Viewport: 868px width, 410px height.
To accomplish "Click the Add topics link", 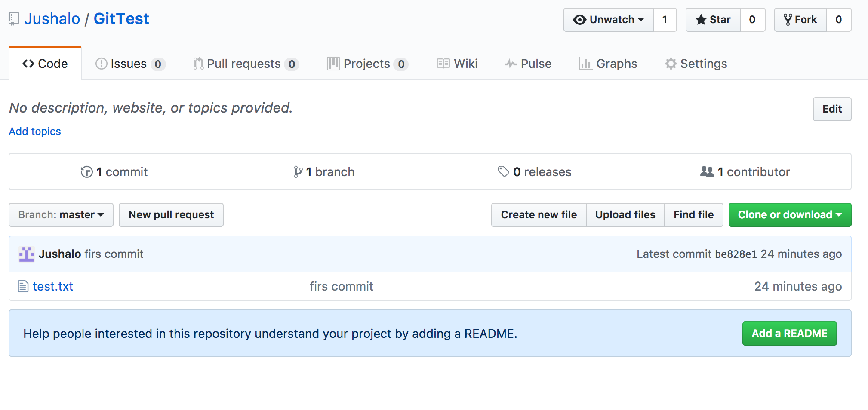I will tap(35, 131).
